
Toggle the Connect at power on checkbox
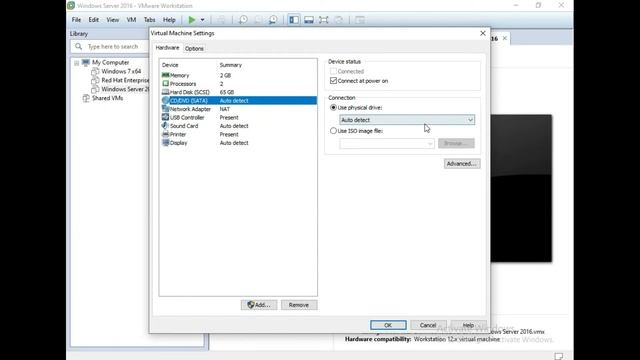[x=333, y=80]
